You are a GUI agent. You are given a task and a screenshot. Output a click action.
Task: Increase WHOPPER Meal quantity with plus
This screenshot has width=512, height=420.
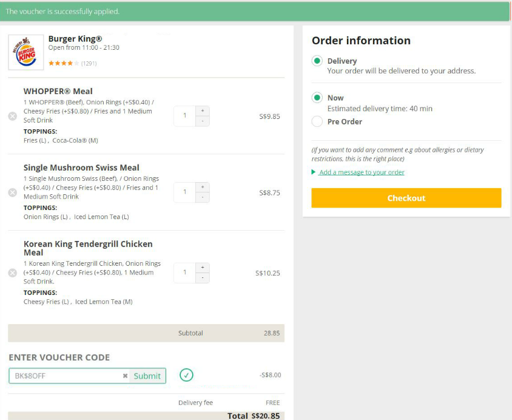click(x=203, y=111)
